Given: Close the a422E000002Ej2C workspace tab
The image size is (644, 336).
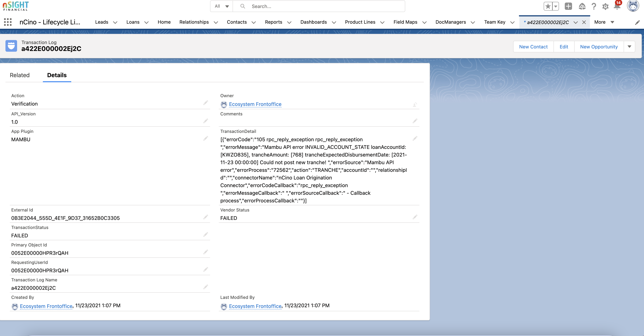Looking at the screenshot, I should pyautogui.click(x=584, y=22).
